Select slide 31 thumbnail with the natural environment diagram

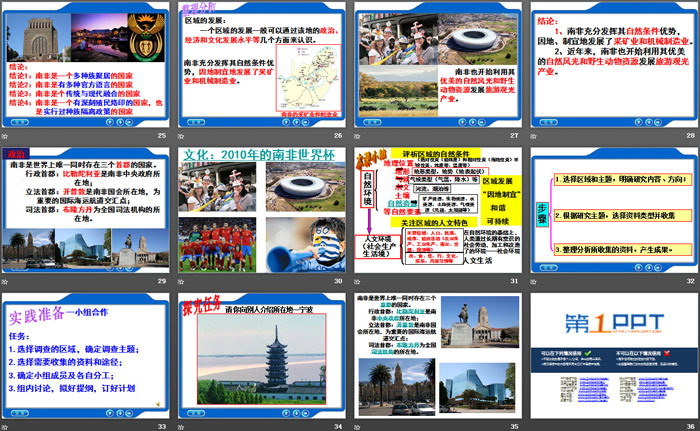(x=438, y=210)
